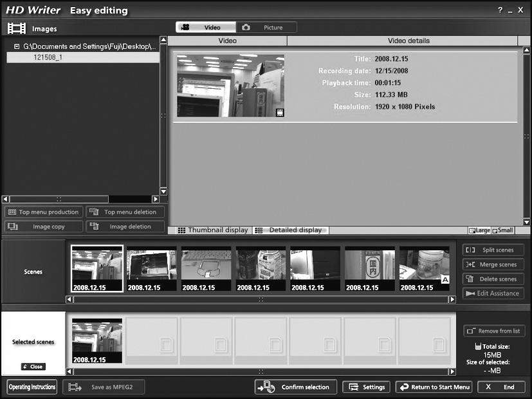Click the folder tree horizontal scrollbar thumb
Viewport: 532px width, 399px height.
(x=59, y=199)
